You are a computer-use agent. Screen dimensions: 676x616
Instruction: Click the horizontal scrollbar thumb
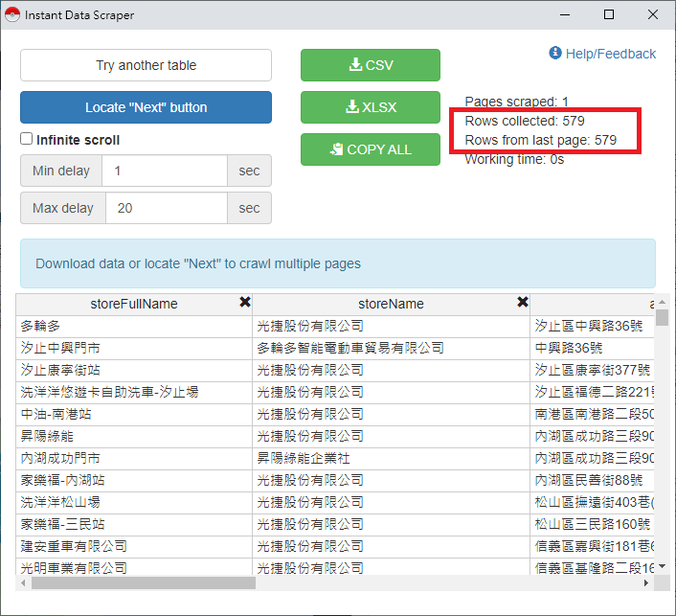click(x=144, y=583)
